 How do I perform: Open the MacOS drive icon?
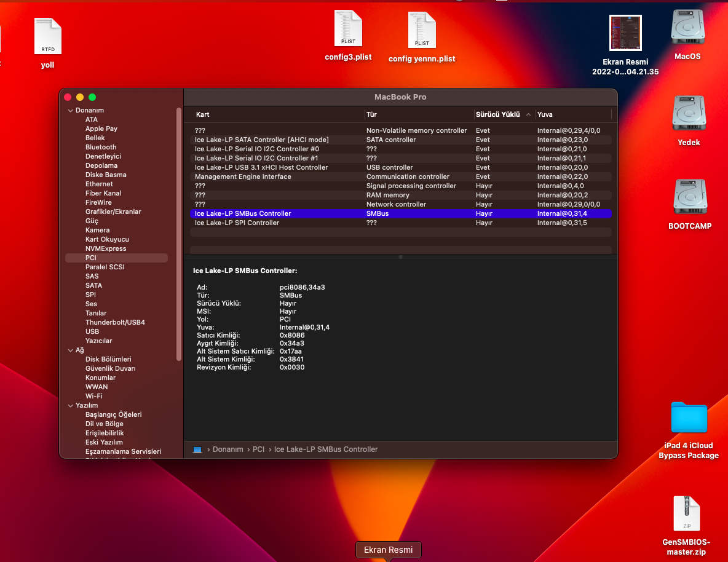click(687, 28)
